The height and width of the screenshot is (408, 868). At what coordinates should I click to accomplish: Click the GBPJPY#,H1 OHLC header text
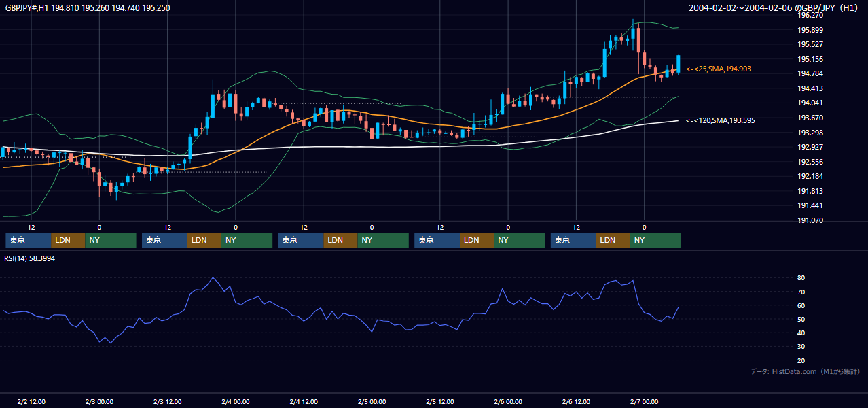click(88, 8)
